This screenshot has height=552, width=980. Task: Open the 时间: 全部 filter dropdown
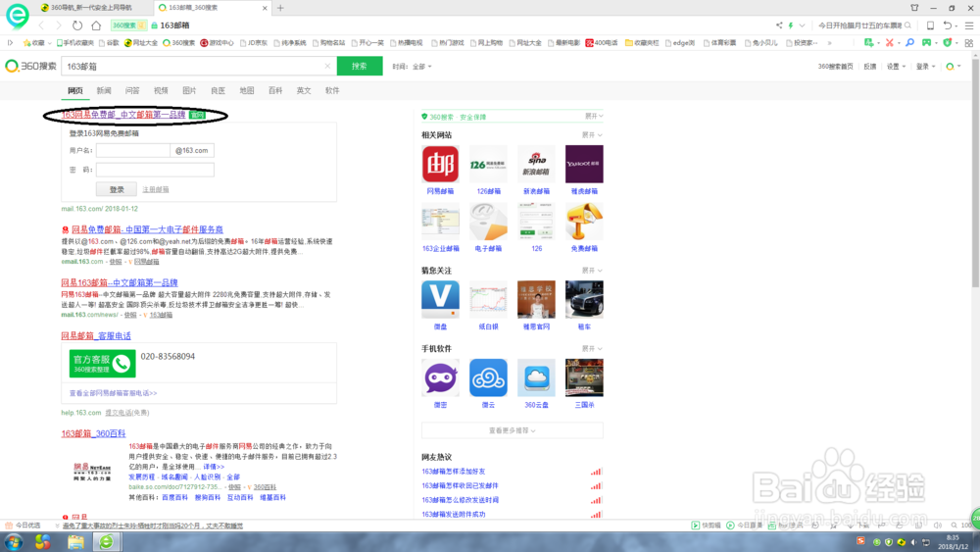(x=412, y=67)
